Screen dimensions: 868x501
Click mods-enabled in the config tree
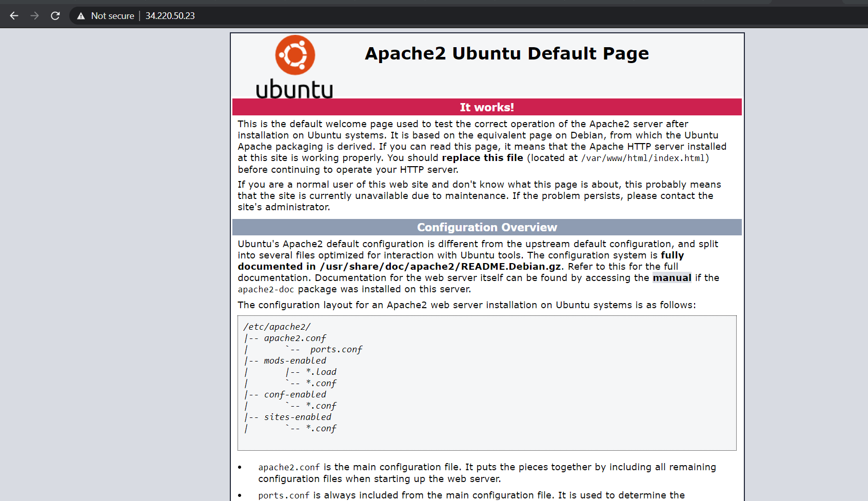(295, 361)
